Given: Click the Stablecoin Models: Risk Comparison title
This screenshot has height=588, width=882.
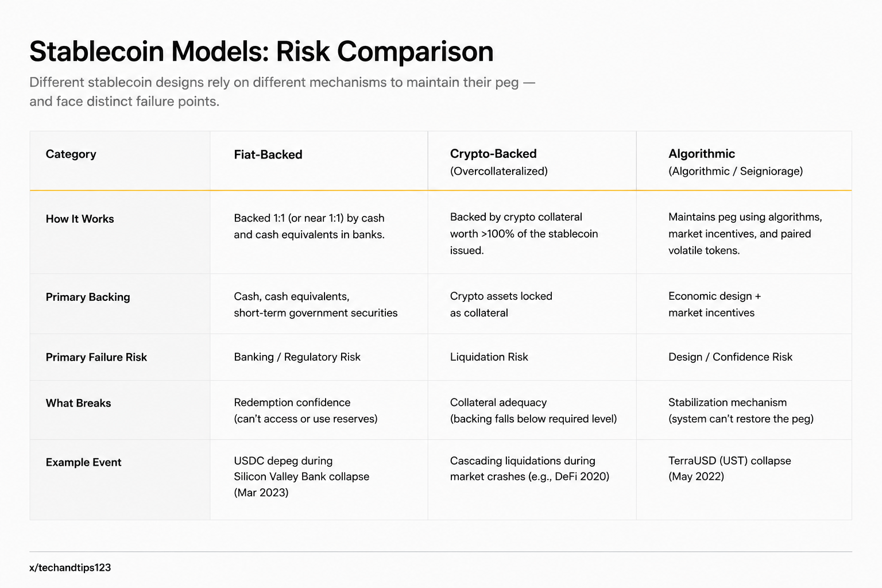Looking at the screenshot, I should (261, 51).
